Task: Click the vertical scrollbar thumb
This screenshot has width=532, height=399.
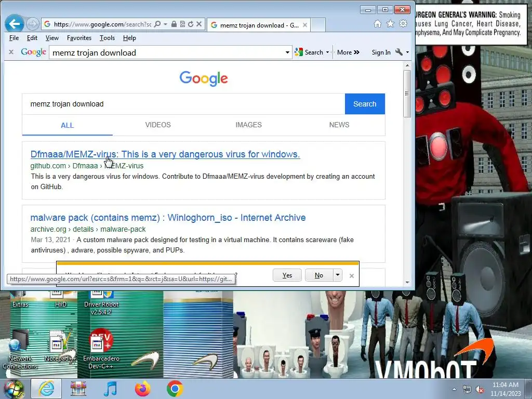Action: (x=407, y=94)
